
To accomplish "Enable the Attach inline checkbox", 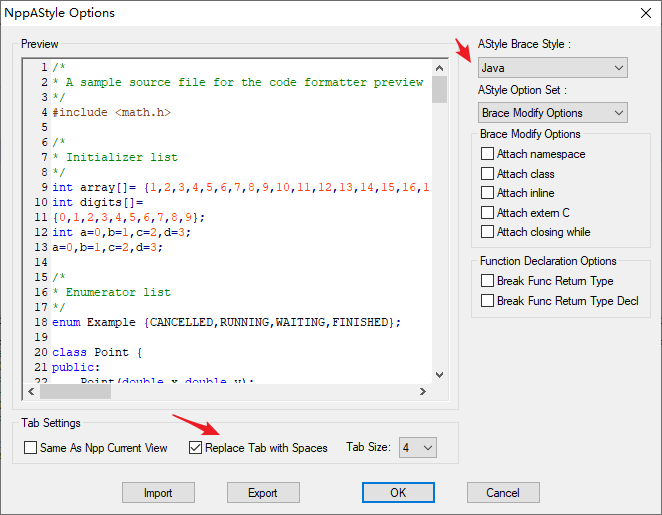I will (x=487, y=193).
